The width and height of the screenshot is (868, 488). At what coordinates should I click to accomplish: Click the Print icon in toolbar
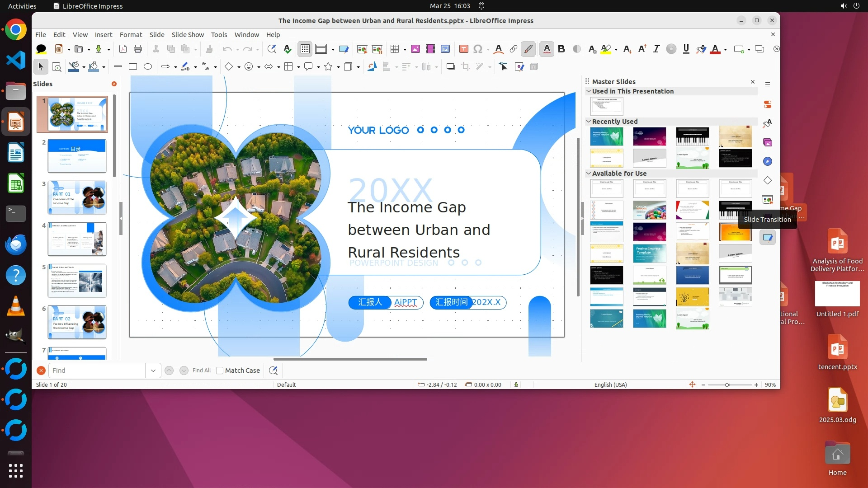point(138,49)
